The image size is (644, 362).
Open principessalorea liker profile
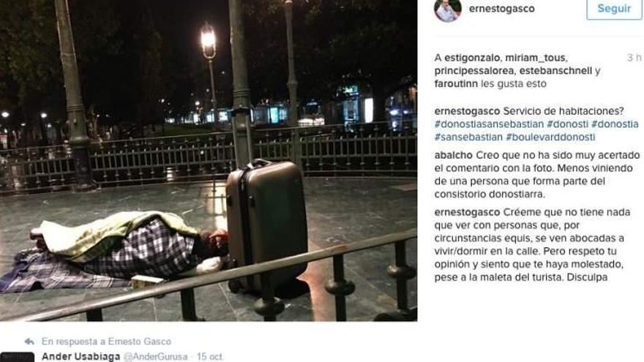click(474, 71)
